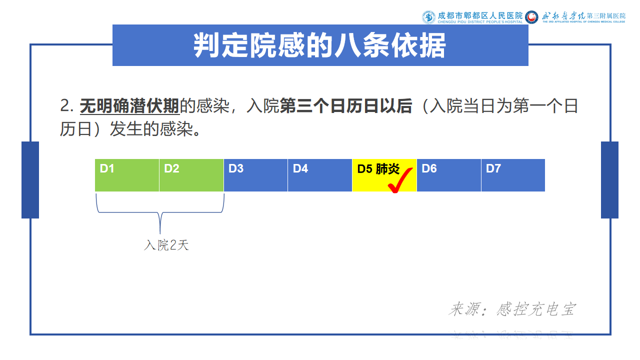
Task: Click the bold text 第三个日历日以后
Action: [x=346, y=106]
